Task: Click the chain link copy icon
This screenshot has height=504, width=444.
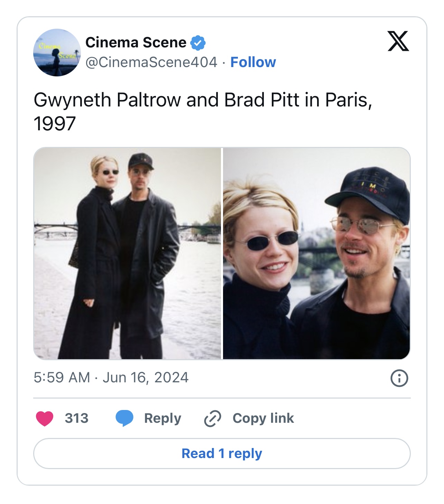Action: (212, 419)
